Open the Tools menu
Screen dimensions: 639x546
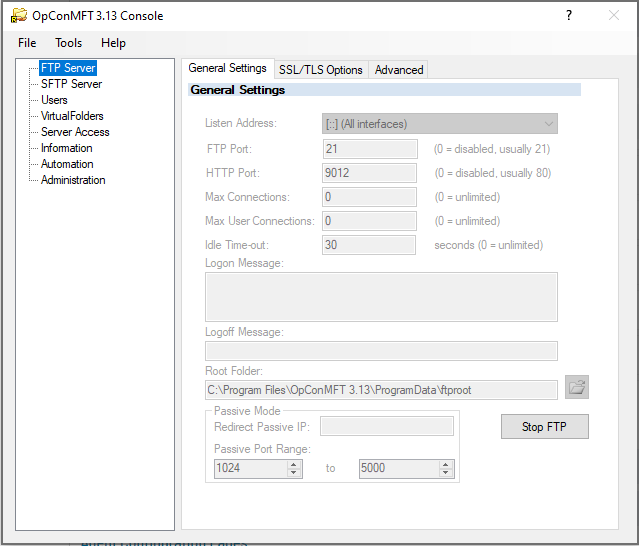click(x=68, y=43)
